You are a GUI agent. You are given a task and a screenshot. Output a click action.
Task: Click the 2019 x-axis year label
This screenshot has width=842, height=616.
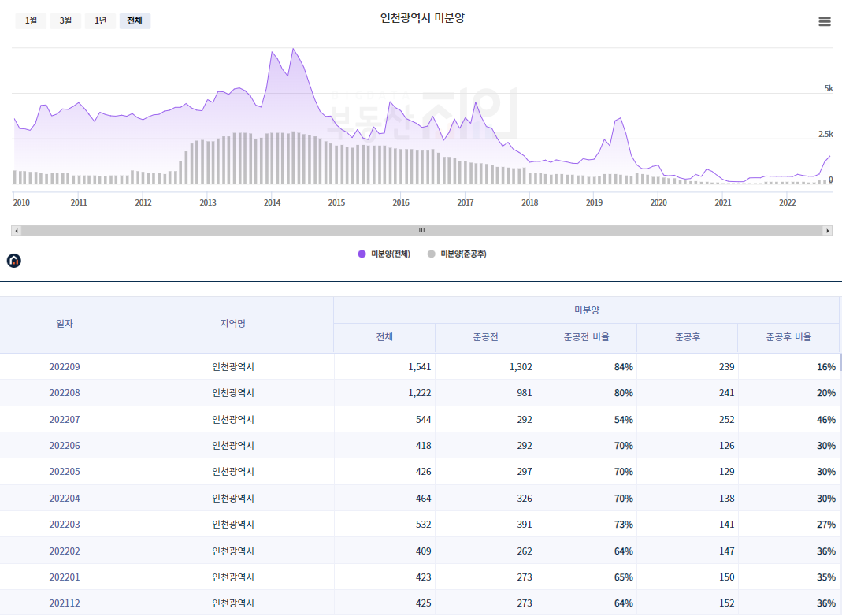click(x=594, y=202)
